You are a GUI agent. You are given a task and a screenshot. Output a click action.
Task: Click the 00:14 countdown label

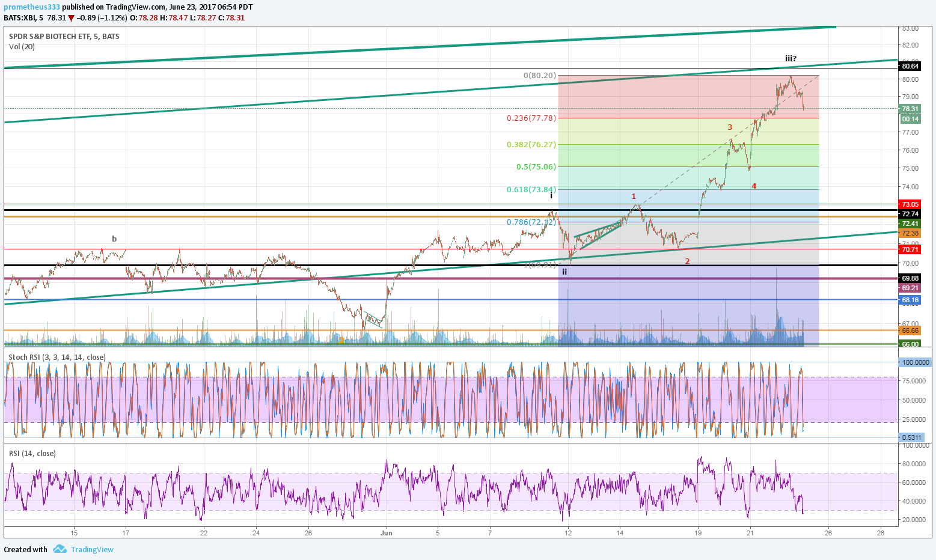coord(910,119)
